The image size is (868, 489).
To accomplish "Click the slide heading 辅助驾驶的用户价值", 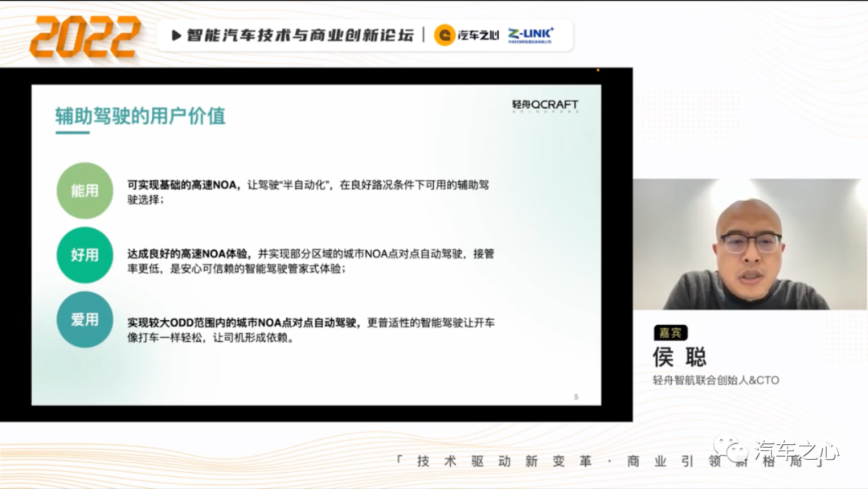I will coord(140,117).
